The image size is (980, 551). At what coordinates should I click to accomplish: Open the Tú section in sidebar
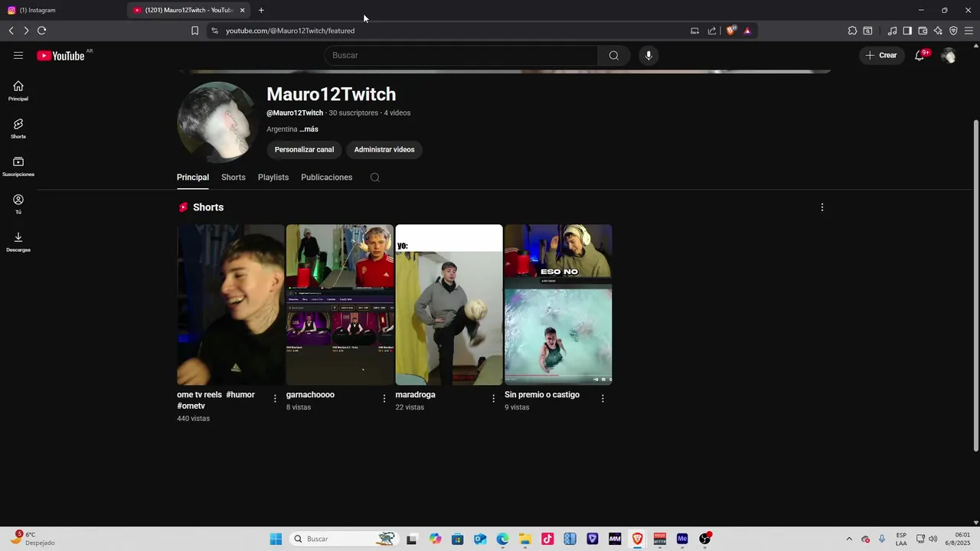tap(18, 204)
